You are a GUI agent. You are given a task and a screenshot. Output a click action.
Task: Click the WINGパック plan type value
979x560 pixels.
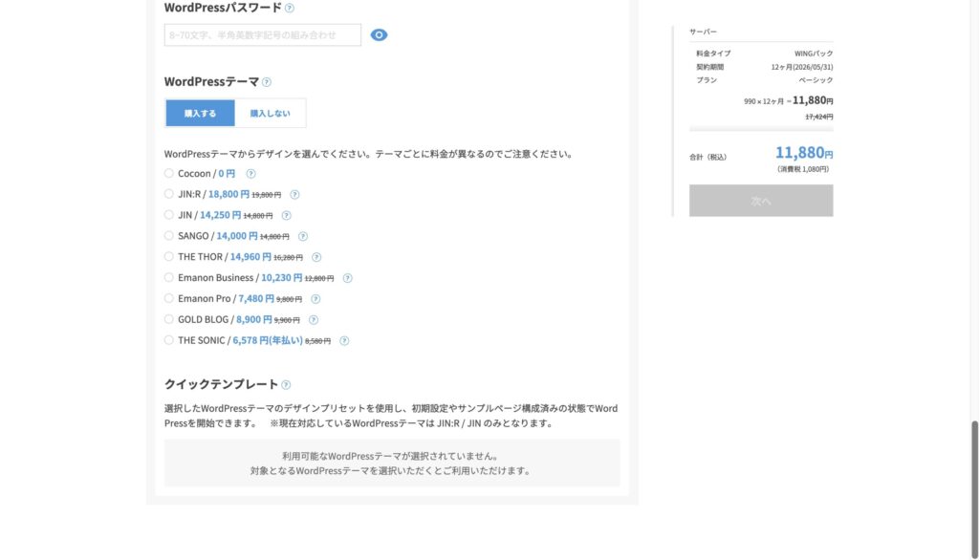(x=814, y=54)
